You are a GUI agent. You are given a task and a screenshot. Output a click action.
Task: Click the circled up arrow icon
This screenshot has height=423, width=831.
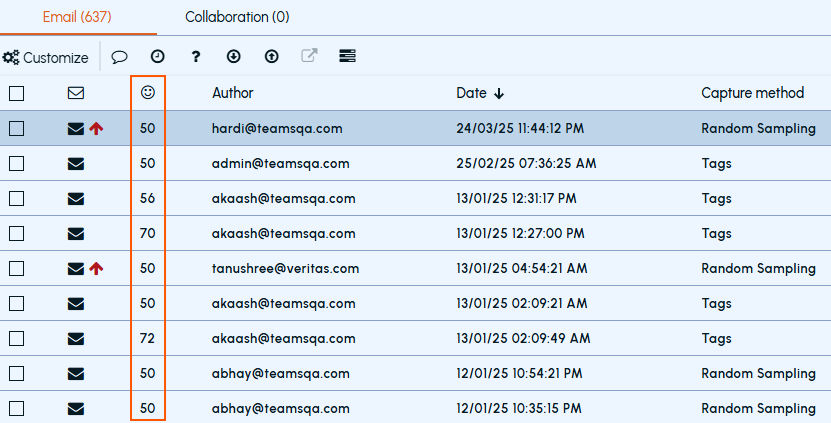click(272, 56)
